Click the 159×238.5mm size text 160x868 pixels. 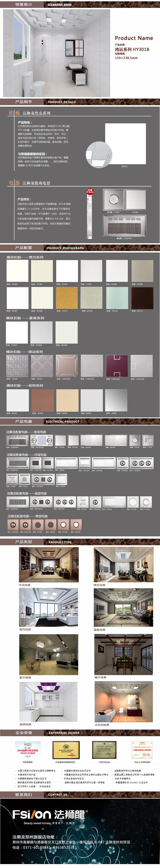click(x=126, y=58)
